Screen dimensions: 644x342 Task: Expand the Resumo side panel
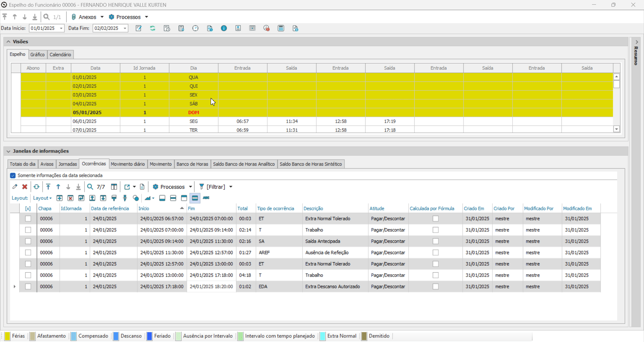click(636, 42)
